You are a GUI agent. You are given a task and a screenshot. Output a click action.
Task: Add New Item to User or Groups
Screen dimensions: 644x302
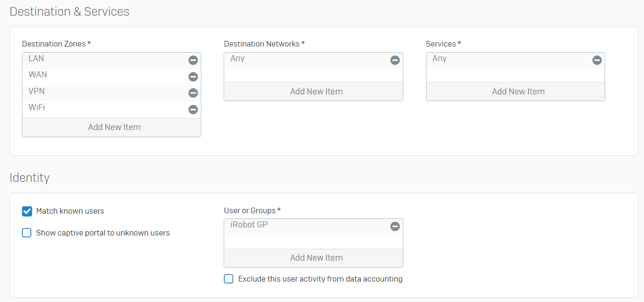(x=316, y=258)
